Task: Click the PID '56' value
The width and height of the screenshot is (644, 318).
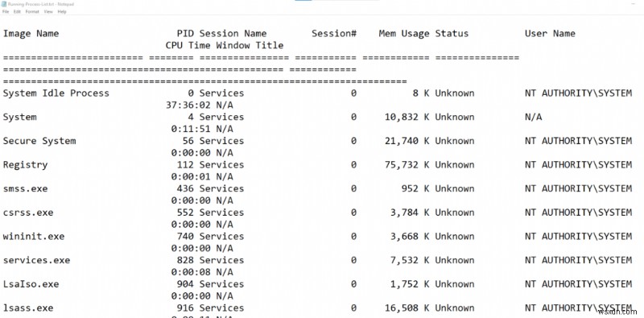Action: click(188, 141)
